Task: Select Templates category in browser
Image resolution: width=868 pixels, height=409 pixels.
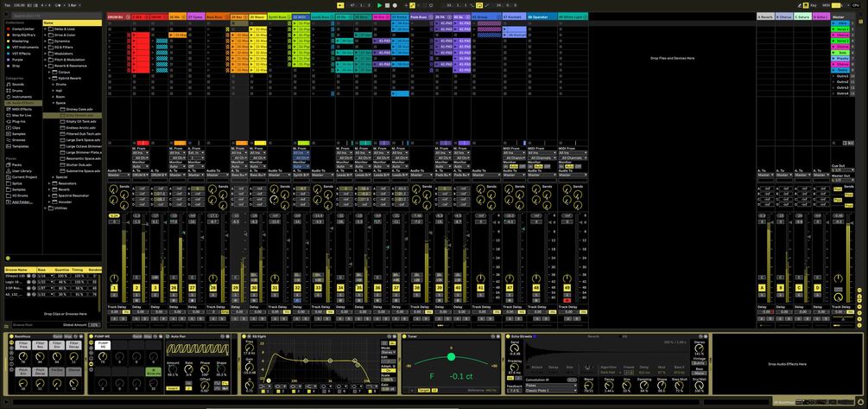Action: coord(19,146)
